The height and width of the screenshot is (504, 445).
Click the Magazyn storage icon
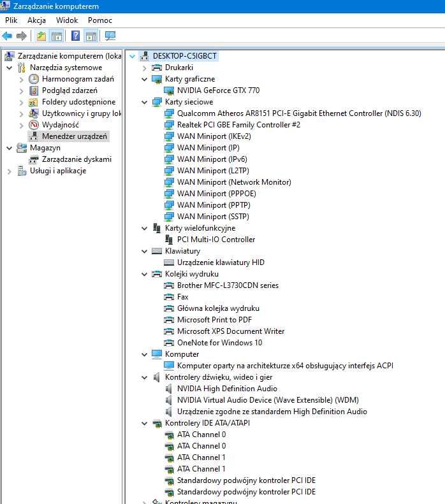(x=22, y=148)
